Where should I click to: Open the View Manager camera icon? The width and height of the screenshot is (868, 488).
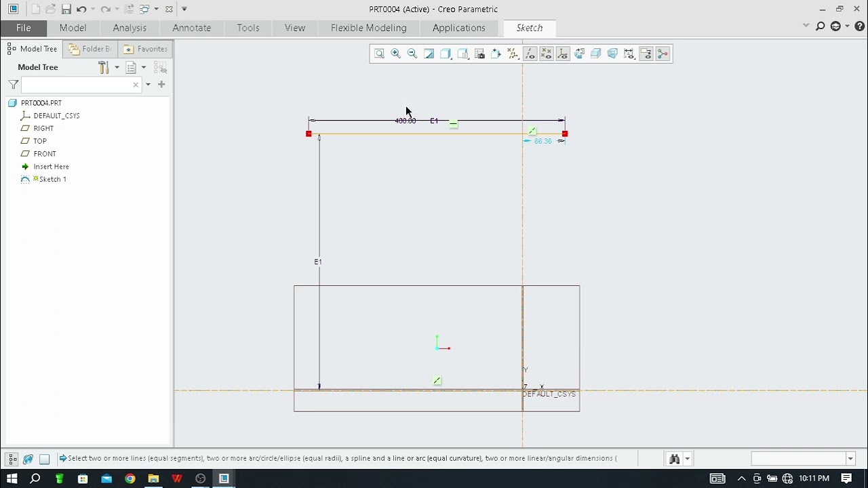point(479,54)
